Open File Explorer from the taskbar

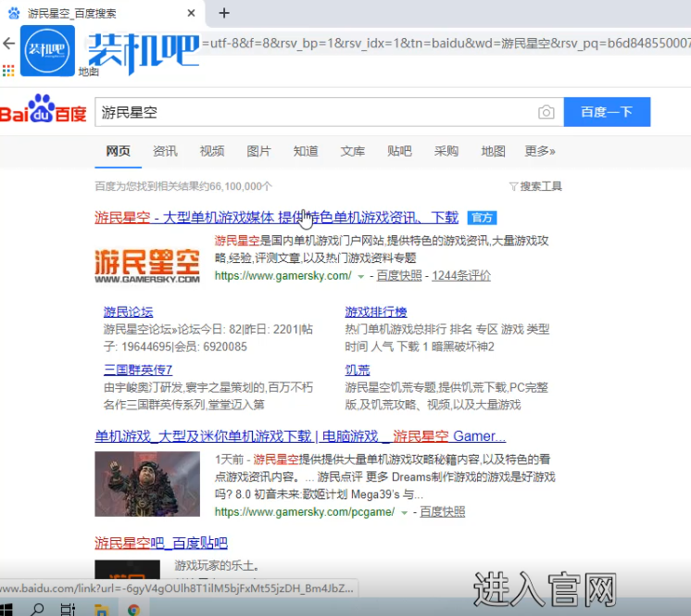click(101, 610)
